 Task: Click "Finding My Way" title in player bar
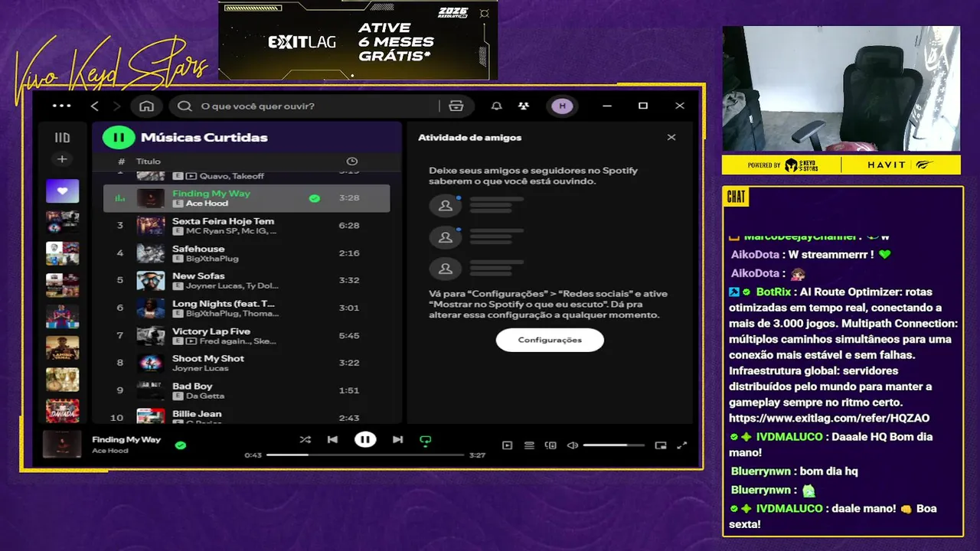click(x=126, y=439)
